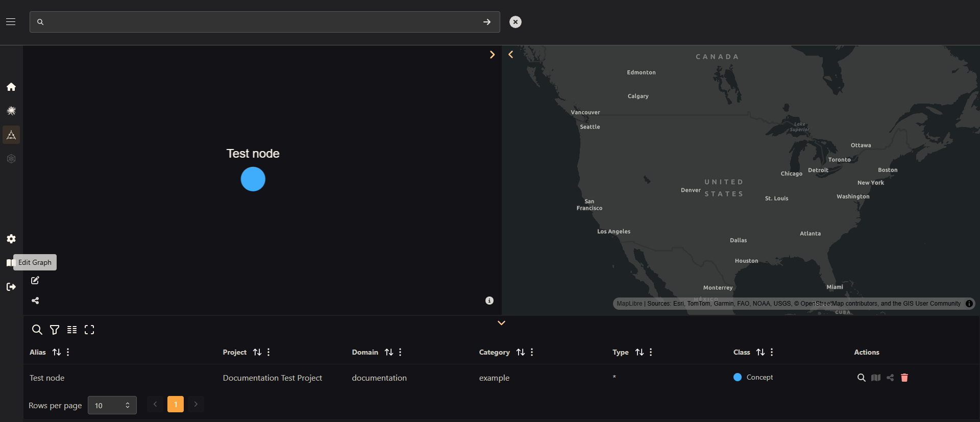Sort by Project column
980x422 pixels.
pyautogui.click(x=257, y=352)
